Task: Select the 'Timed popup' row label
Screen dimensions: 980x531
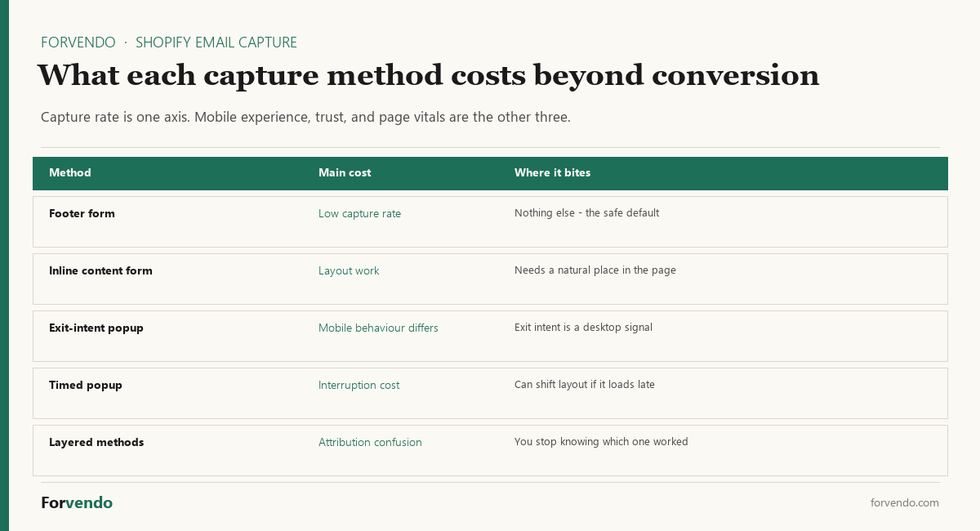Action: (x=86, y=385)
